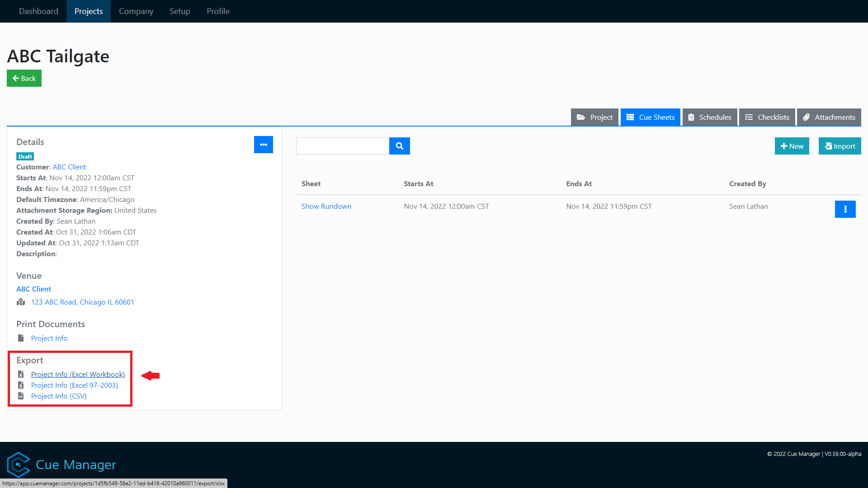Open the ellipsis menu in the Details panel
The width and height of the screenshot is (868, 488).
point(264,145)
